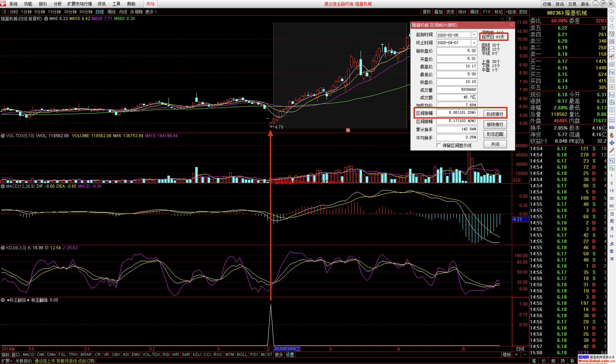Open the 终止时间 date dropdown arrow
The image size is (616, 364).
click(474, 43)
